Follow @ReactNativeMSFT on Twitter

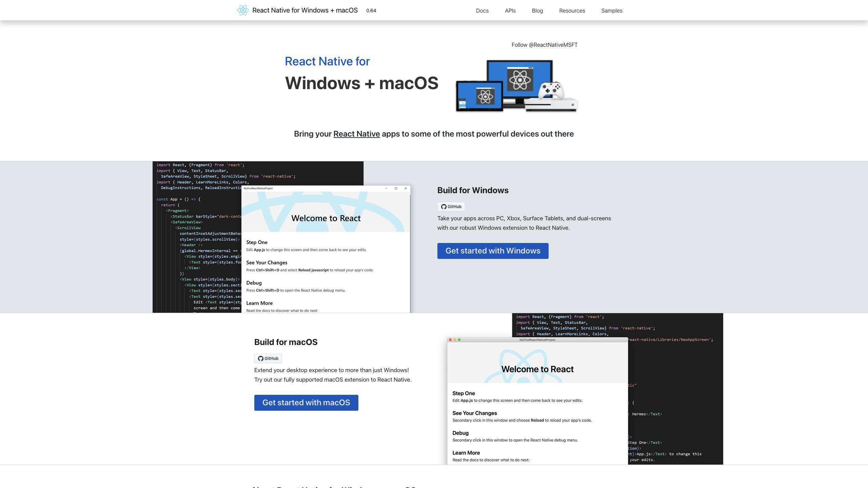pos(545,45)
